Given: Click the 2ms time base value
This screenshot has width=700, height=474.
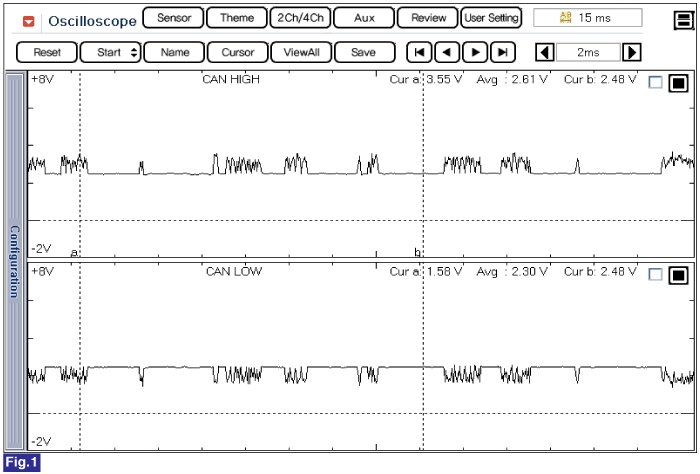Looking at the screenshot, I should (x=588, y=52).
